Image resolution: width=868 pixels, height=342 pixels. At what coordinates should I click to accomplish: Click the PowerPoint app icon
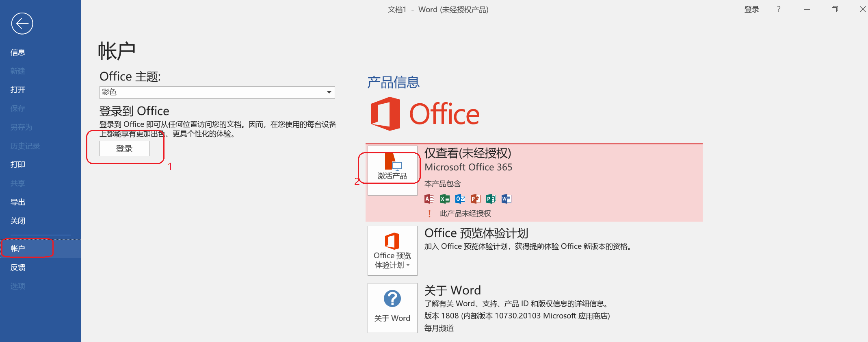tap(476, 199)
